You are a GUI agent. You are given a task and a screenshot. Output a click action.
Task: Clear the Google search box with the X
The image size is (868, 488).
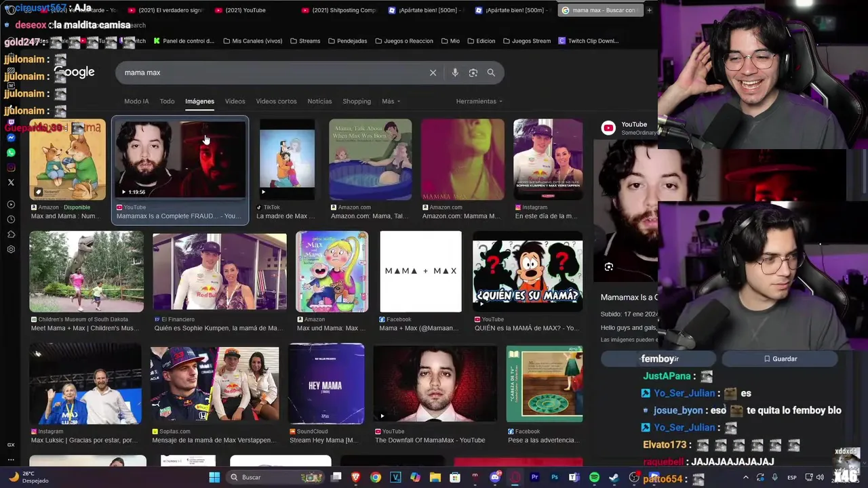tap(433, 73)
